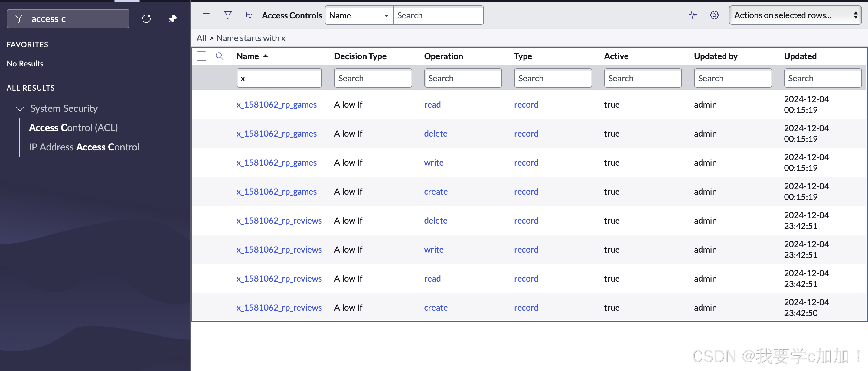The image size is (868, 371).
Task: Pin the navigator with the pin icon
Action: (x=172, y=19)
